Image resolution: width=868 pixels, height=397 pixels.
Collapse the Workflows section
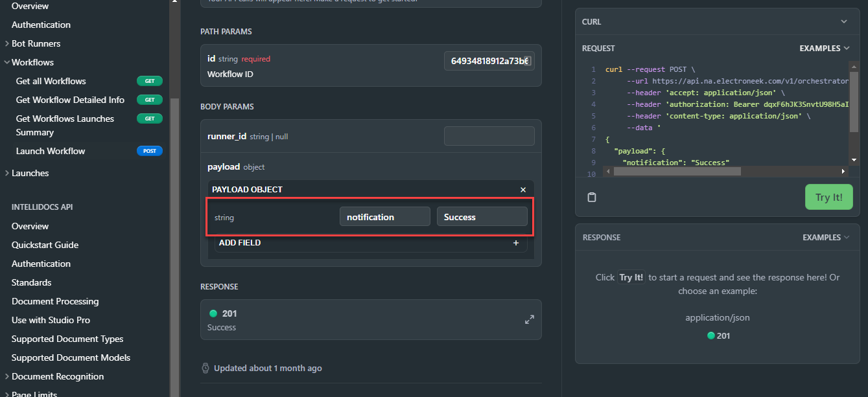(6, 62)
